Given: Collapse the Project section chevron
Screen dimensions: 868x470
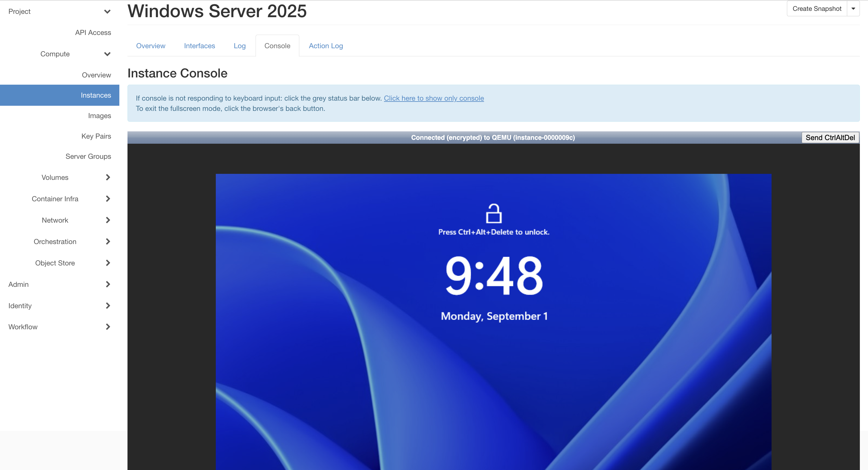Looking at the screenshot, I should 108,11.
